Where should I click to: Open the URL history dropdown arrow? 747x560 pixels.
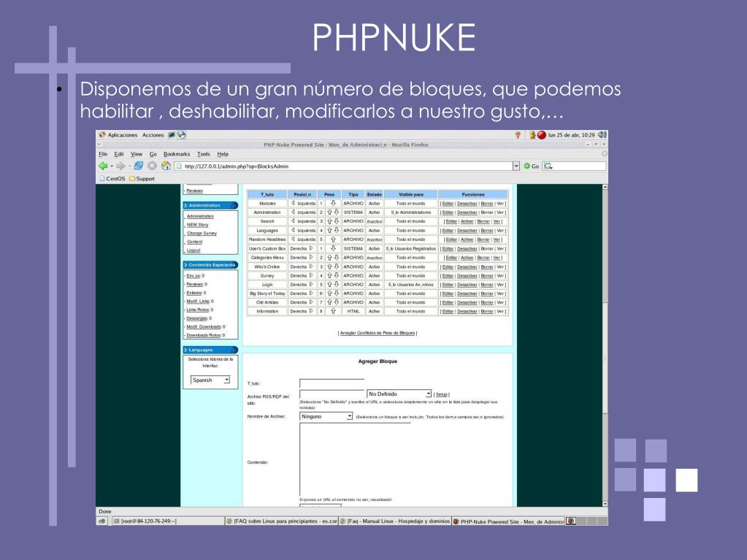click(516, 166)
